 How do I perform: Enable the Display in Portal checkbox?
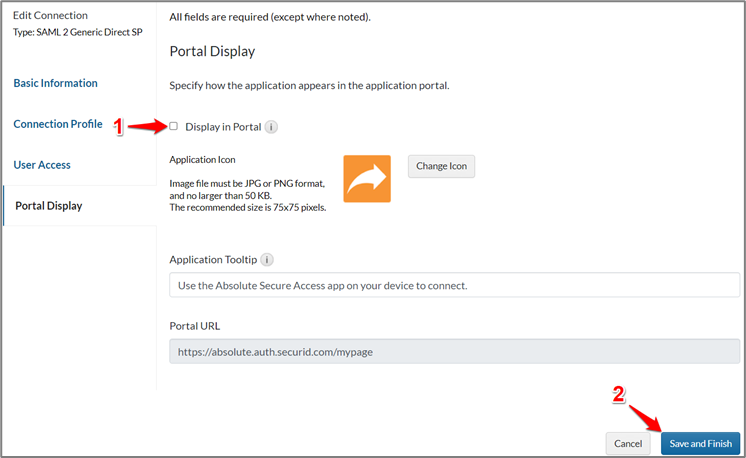174,126
